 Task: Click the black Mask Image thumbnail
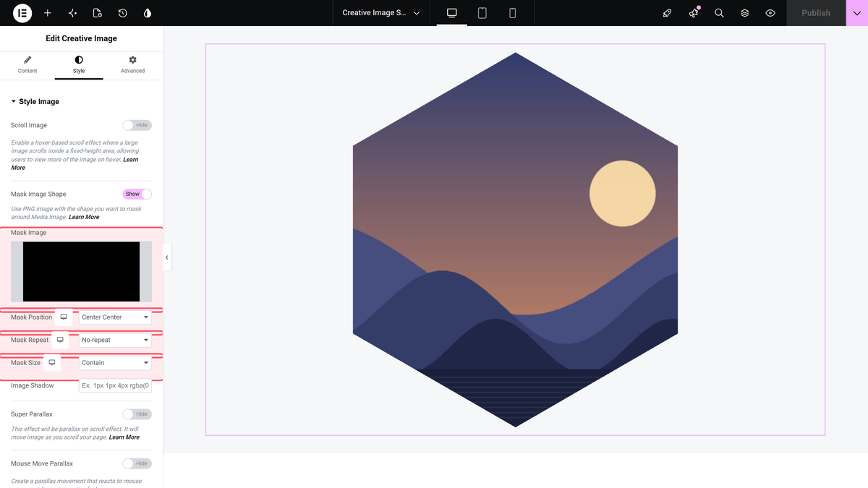pyautogui.click(x=81, y=271)
